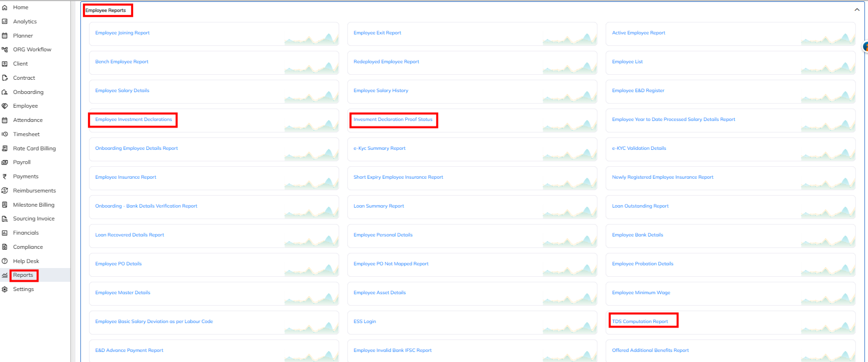The height and width of the screenshot is (362, 868).
Task: Click the Attendance sidebar icon
Action: point(5,120)
